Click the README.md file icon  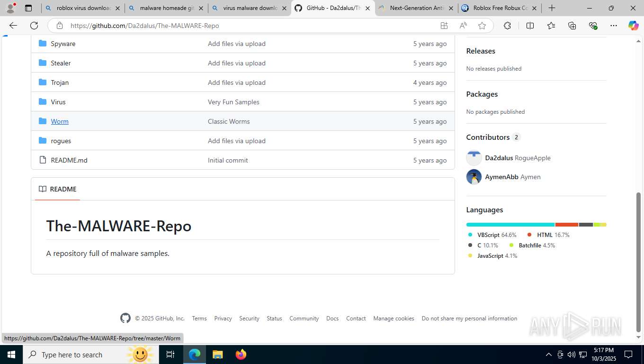point(43,160)
